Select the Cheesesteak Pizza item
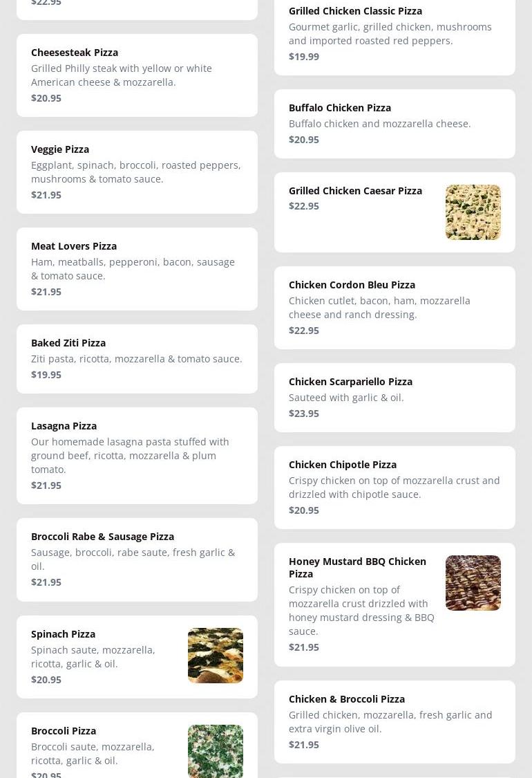The height and width of the screenshot is (778, 532). 137,75
